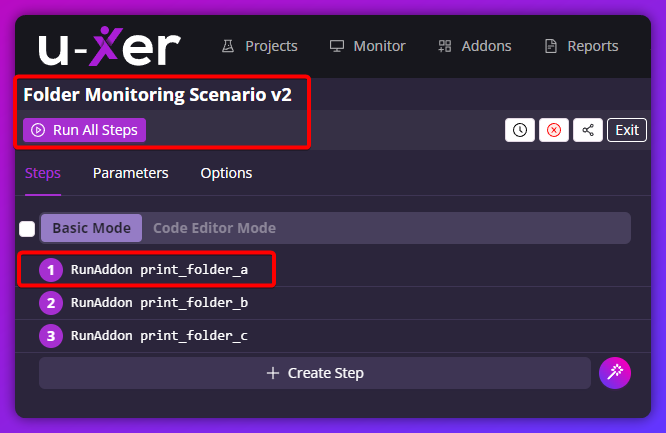The width and height of the screenshot is (666, 433).
Task: Click the Exit button
Action: pyautogui.click(x=627, y=130)
